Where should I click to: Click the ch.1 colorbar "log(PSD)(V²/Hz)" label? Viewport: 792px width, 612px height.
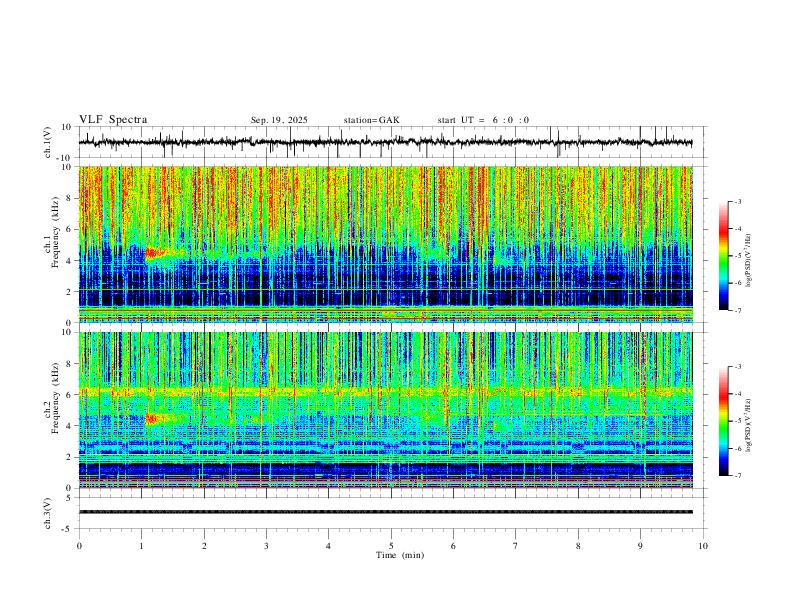coord(749,261)
